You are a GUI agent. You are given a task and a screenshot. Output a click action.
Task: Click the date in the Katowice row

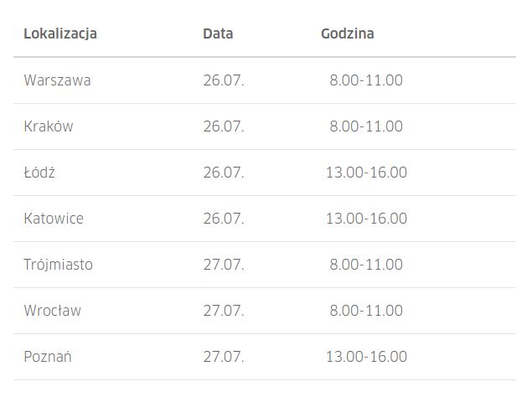(x=224, y=219)
